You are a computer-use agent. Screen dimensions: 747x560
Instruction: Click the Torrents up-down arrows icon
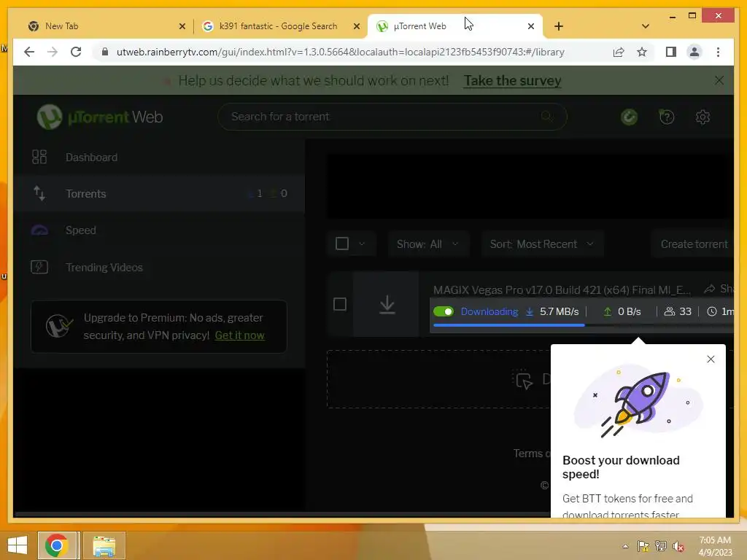[x=39, y=193]
